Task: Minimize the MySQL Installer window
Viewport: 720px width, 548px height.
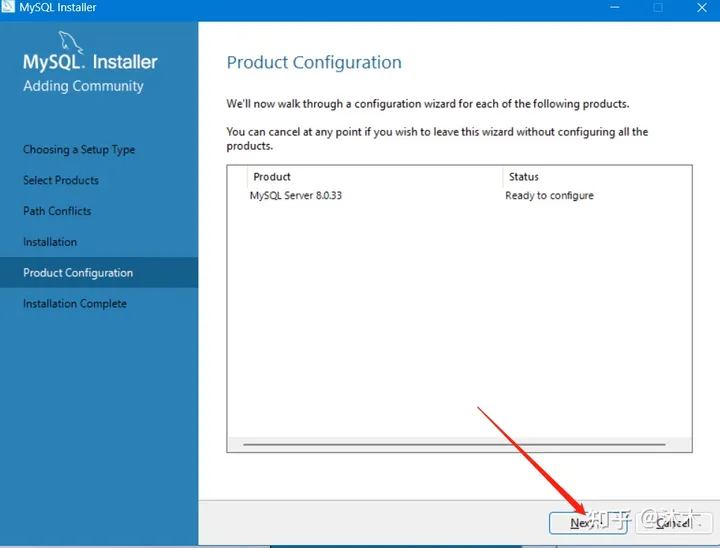Action: pos(615,7)
